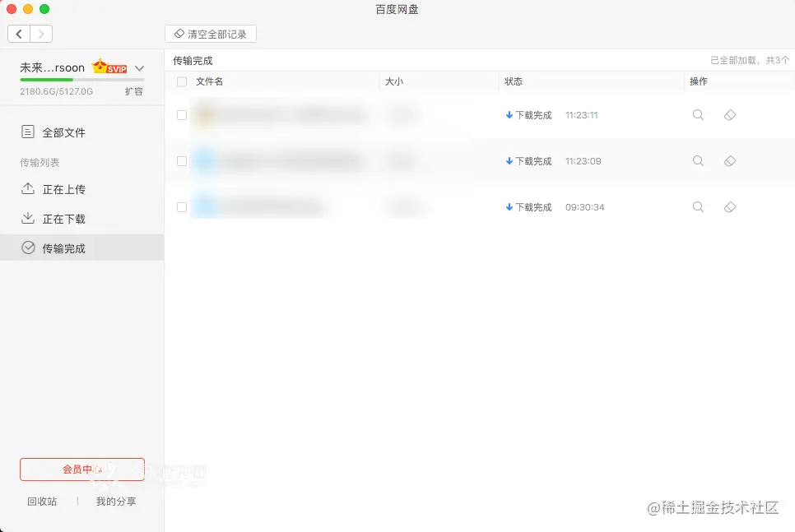Open 会员中心 with the red button
The image size is (795, 532).
coord(81,467)
